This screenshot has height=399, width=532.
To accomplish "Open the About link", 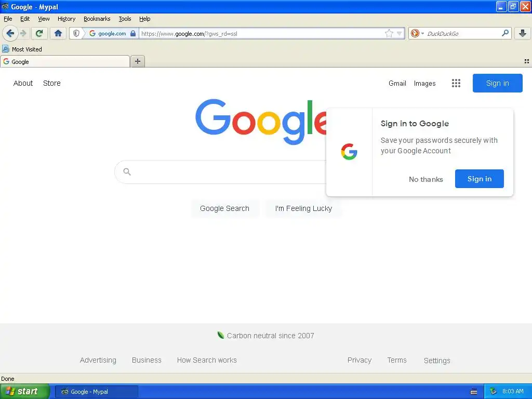I will point(23,83).
